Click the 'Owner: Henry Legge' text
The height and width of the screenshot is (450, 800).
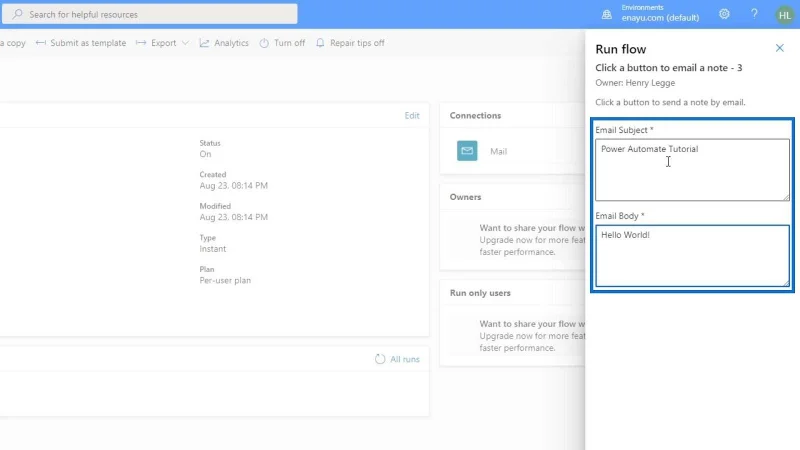(635, 83)
